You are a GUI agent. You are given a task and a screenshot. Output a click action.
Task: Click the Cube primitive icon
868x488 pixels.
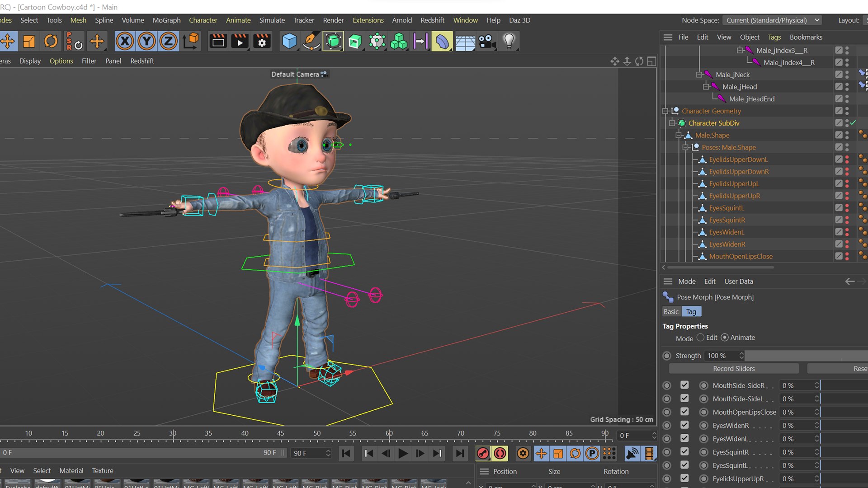pos(289,42)
